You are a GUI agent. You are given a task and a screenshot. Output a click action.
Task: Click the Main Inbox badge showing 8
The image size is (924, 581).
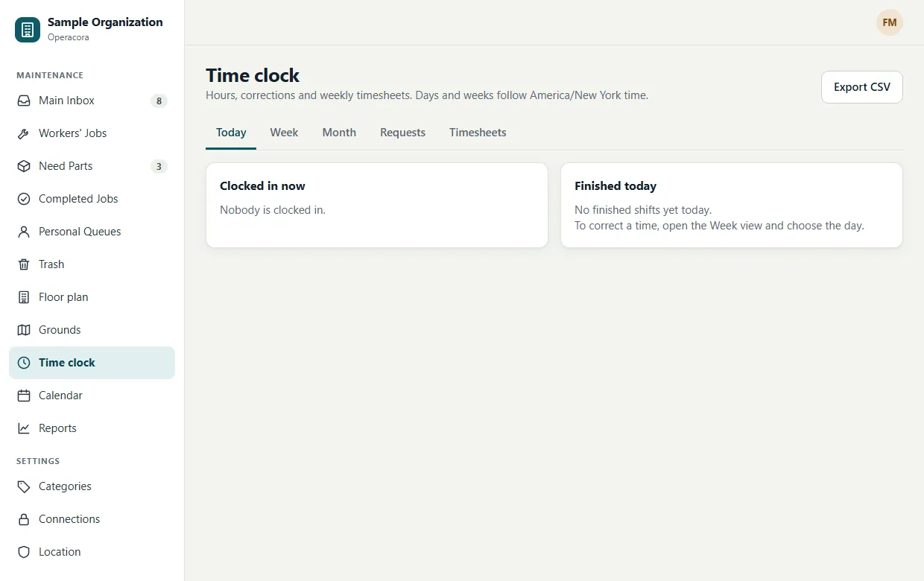tap(159, 101)
